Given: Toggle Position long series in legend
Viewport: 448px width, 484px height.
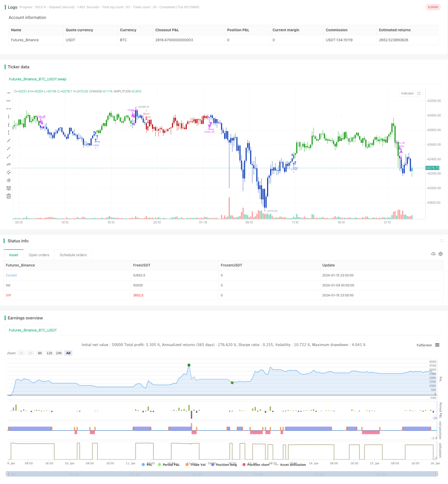Looking at the screenshot, I should pyautogui.click(x=224, y=465).
